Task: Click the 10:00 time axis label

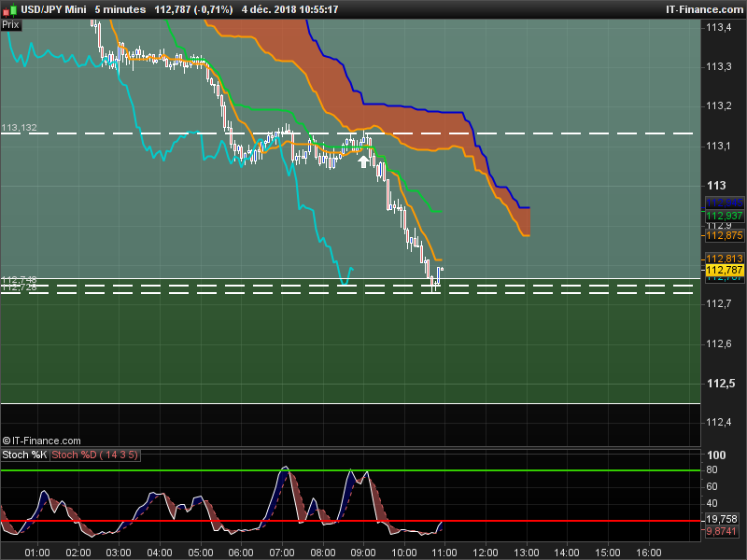Action: coord(404,553)
